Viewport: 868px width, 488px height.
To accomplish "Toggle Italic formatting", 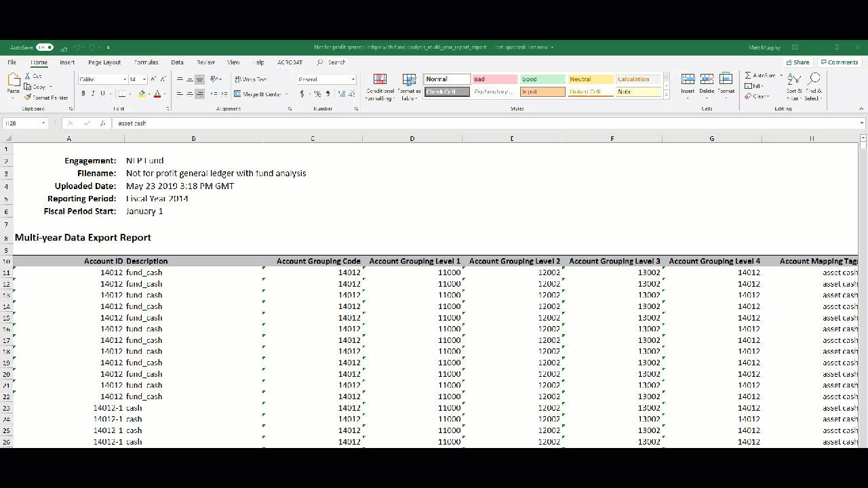I will 93,94.
